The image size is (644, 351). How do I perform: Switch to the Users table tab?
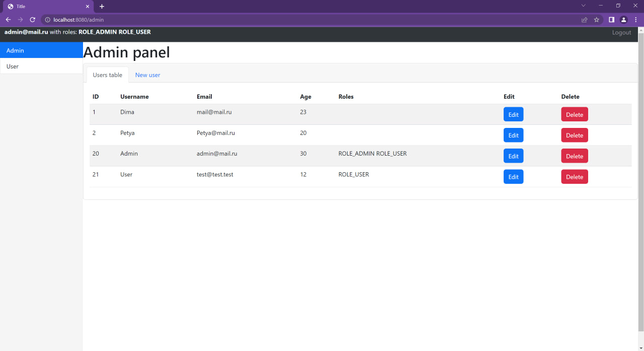coord(108,75)
